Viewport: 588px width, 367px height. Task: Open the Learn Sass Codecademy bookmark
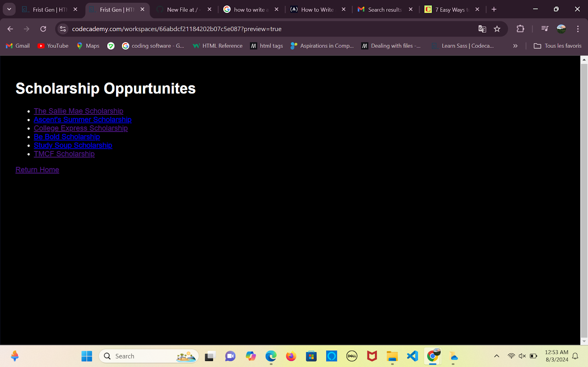coord(463,46)
